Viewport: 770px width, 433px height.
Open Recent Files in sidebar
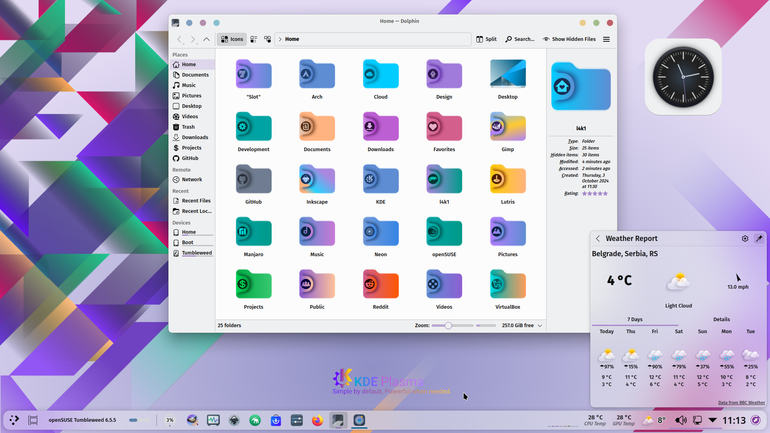192,201
